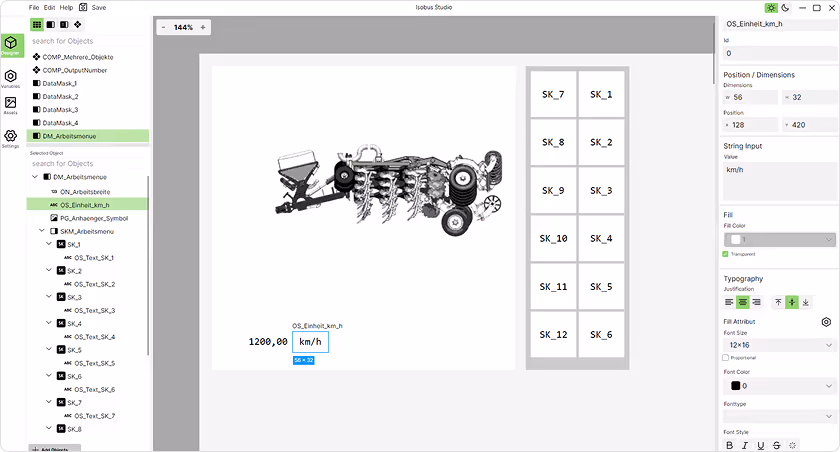Image resolution: width=840 pixels, height=452 pixels.
Task: Open the Settings sidebar panel
Action: coord(10,138)
